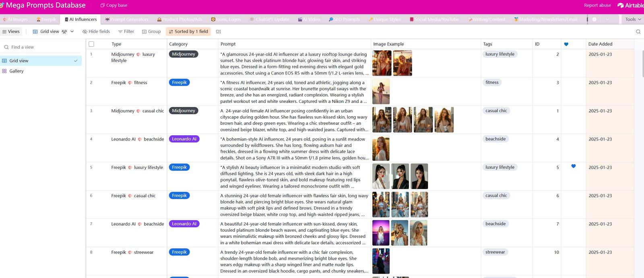The height and width of the screenshot is (278, 644).
Task: Click the heart column header icon
Action: coord(566,44)
